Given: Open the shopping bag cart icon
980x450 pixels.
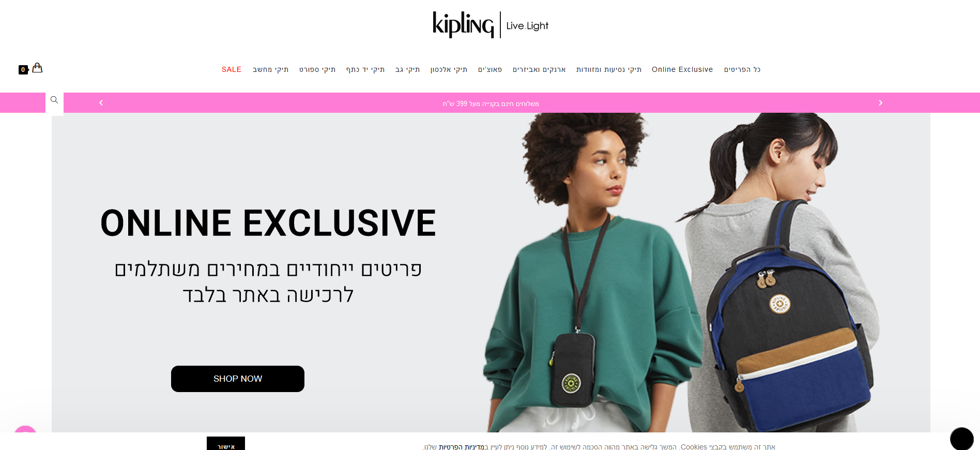Looking at the screenshot, I should tap(37, 68).
